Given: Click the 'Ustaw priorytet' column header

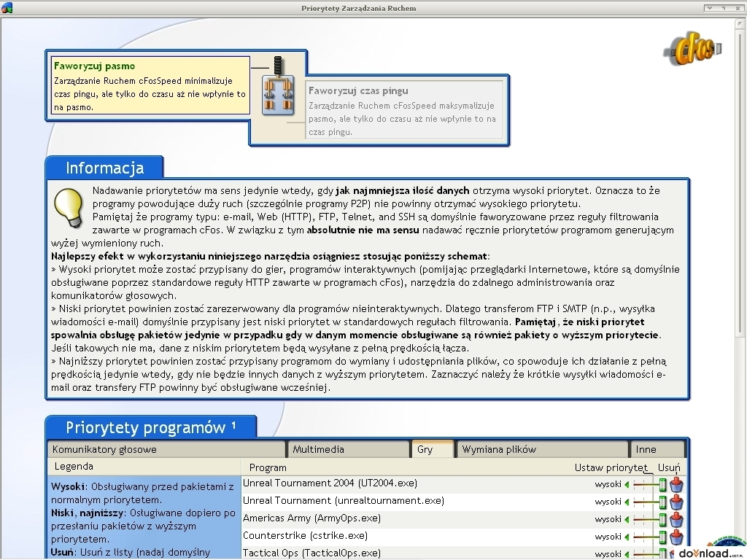Looking at the screenshot, I should pyautogui.click(x=611, y=467).
